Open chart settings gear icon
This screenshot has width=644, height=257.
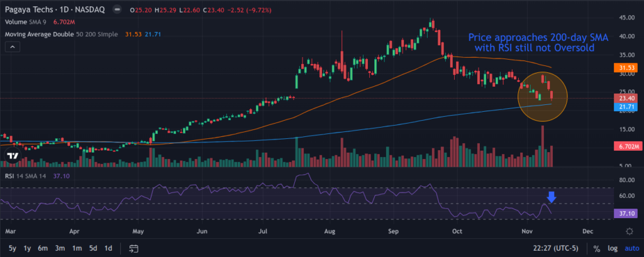coord(629,231)
